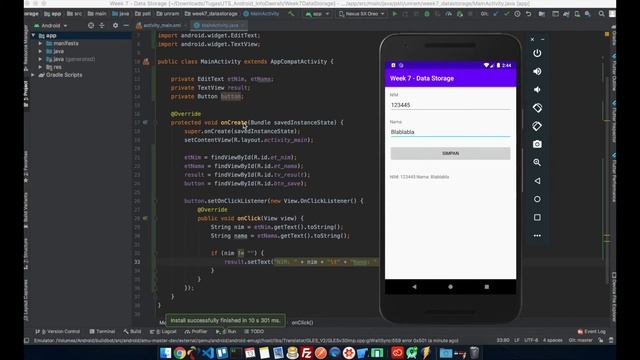
Task: Open the Search Everywhere magnifier icon
Action: pos(601,14)
